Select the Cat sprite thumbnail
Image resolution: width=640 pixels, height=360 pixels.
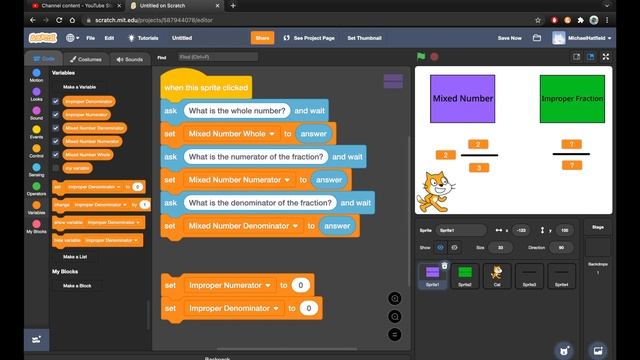[x=497, y=276]
